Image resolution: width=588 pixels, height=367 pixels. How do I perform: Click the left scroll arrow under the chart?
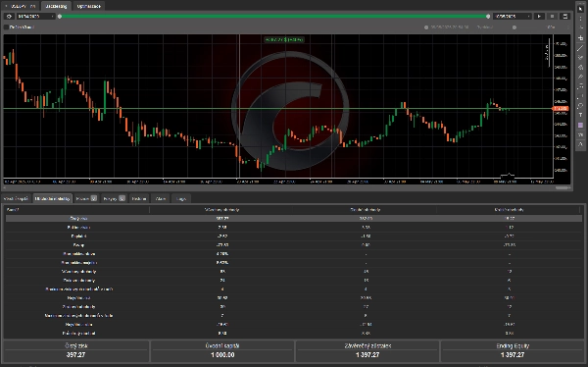pyautogui.click(x=5, y=187)
